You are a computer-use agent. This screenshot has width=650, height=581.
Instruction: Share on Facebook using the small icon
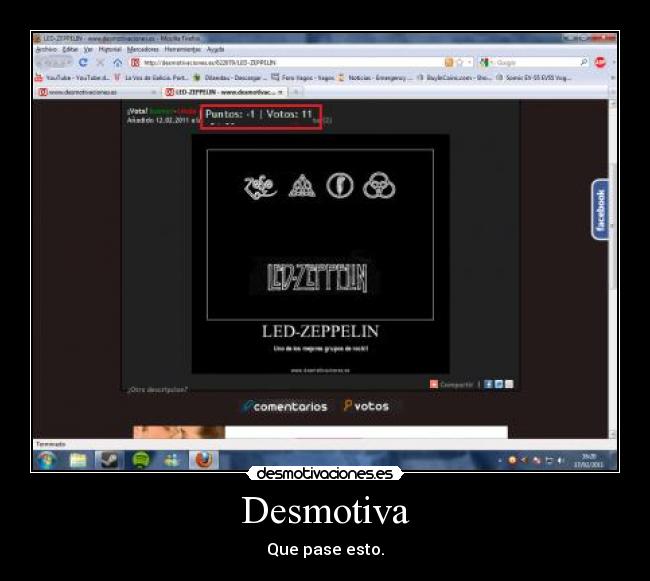click(x=488, y=384)
